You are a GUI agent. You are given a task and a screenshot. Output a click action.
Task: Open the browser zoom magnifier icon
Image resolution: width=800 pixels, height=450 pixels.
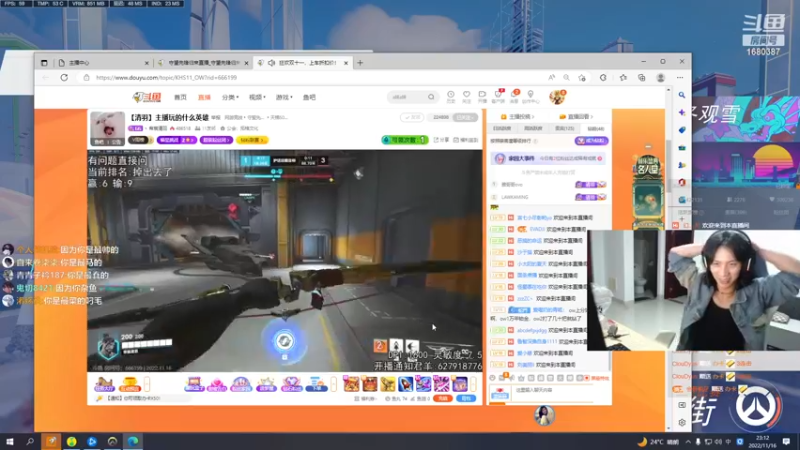[566, 78]
